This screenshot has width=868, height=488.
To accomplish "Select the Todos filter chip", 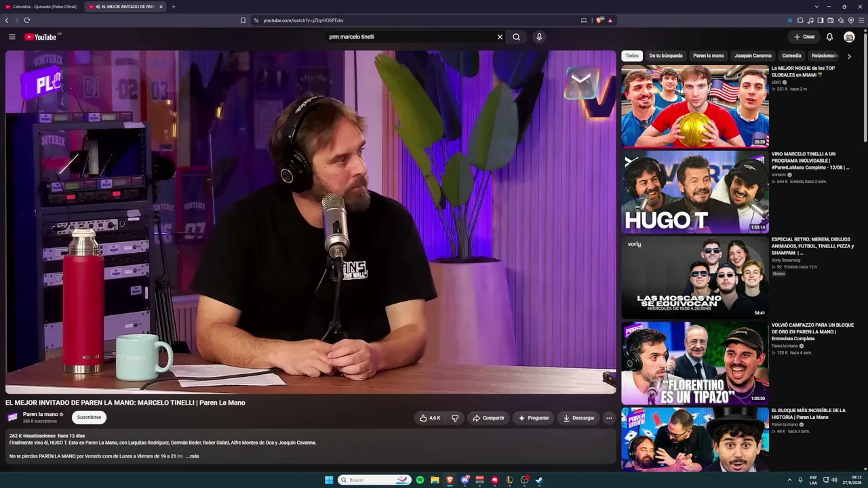I will pos(632,56).
